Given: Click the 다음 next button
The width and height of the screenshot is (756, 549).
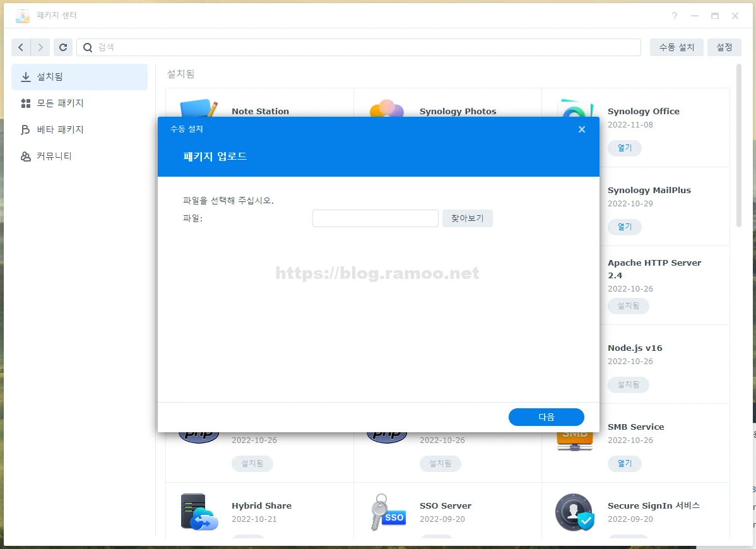Looking at the screenshot, I should [546, 417].
